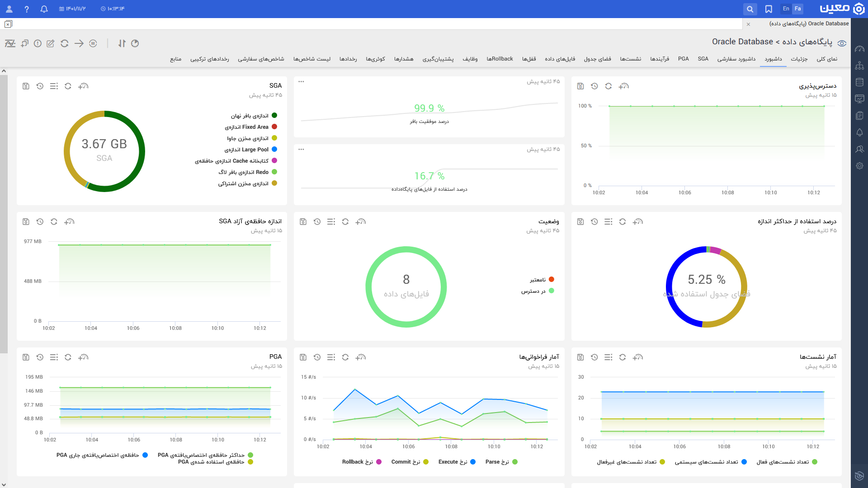868x488 pixels.
Task: Open the داشبورد سفارشی tab
Action: point(736,59)
